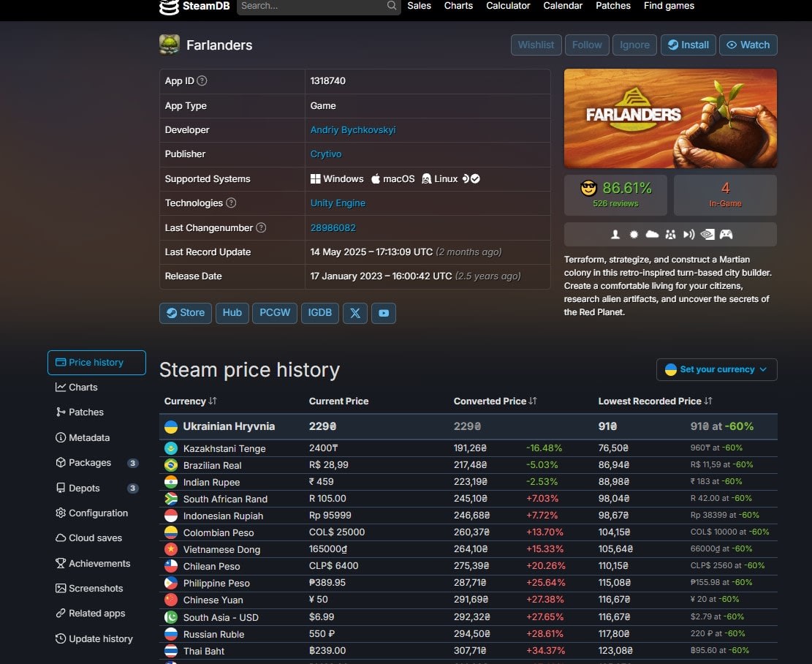Open the Charts top menu item
This screenshot has width=812, height=664.
click(x=458, y=6)
